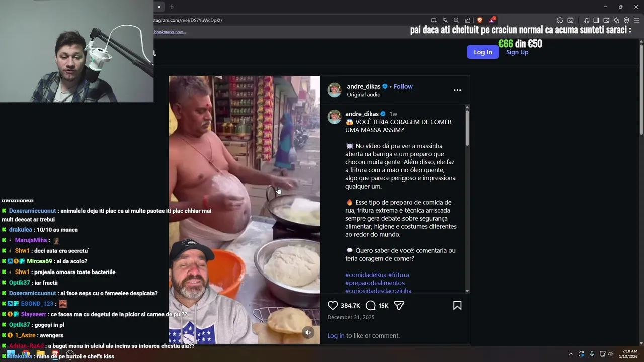Click the Log In button
Image resolution: width=644 pixels, height=362 pixels.
coord(483,52)
